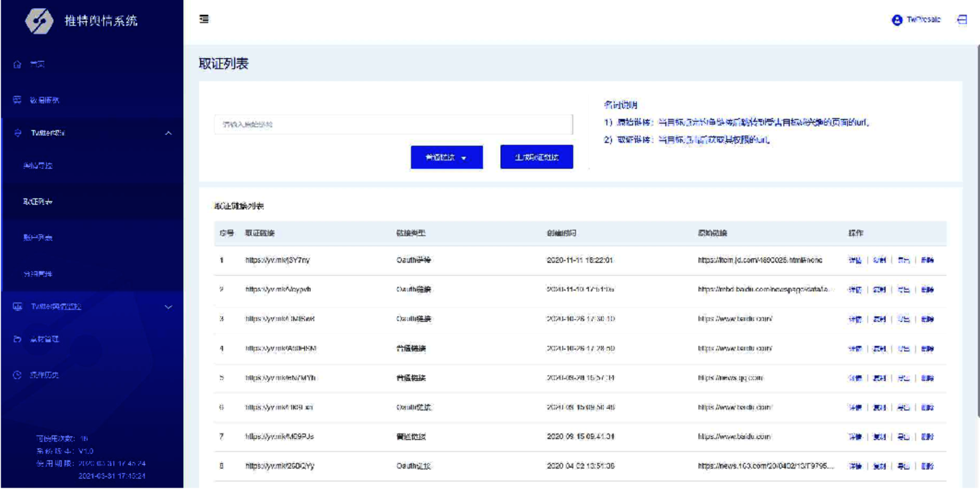
Task: Click export link for row 1
Action: [x=903, y=260]
